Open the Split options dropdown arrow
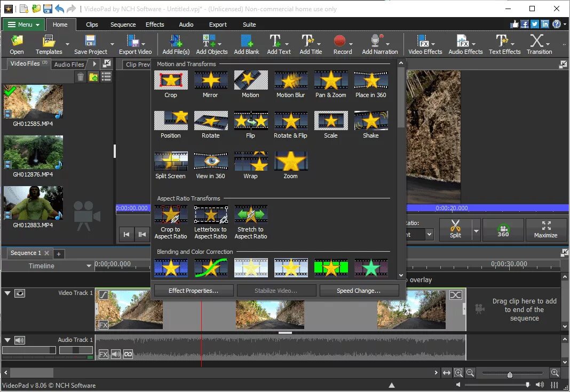 pyautogui.click(x=476, y=231)
